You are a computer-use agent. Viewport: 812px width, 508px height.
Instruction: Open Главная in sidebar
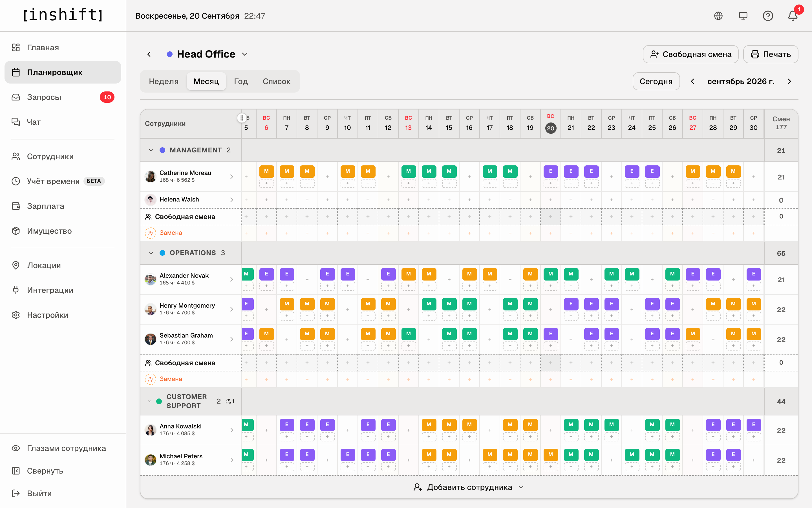point(63,47)
